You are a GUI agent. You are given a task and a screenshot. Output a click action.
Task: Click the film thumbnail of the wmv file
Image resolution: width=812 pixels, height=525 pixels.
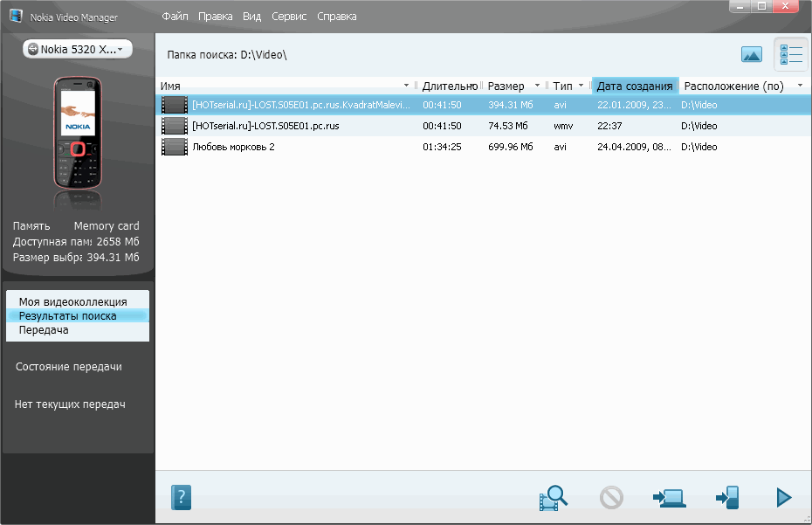click(x=175, y=126)
